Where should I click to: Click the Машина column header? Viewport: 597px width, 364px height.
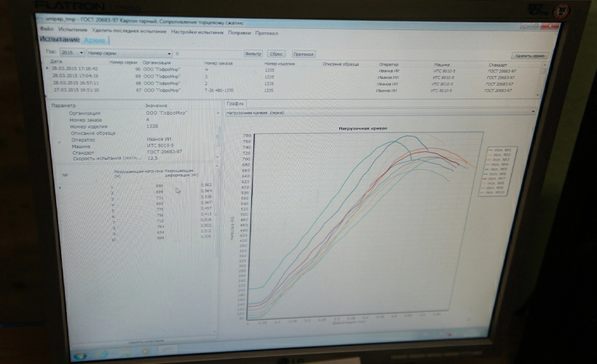(x=442, y=64)
